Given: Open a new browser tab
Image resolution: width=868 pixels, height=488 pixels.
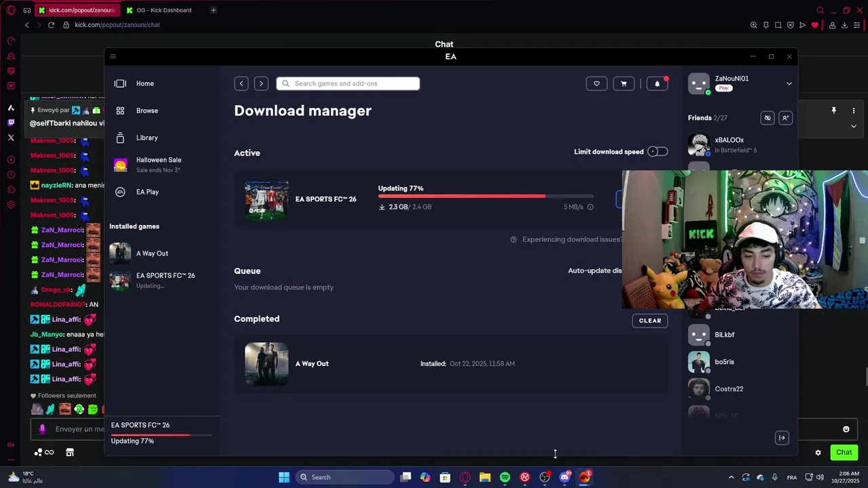Looking at the screenshot, I should 213,10.
